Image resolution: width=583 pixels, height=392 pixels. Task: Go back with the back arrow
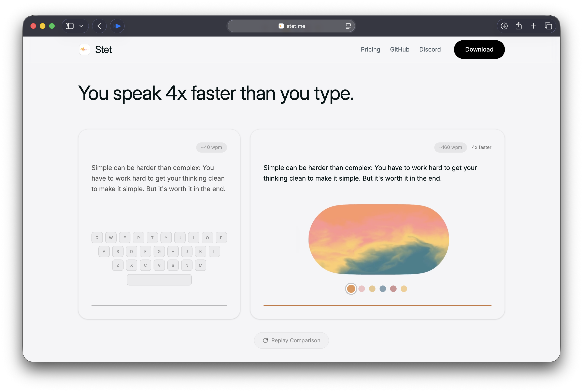coord(99,26)
